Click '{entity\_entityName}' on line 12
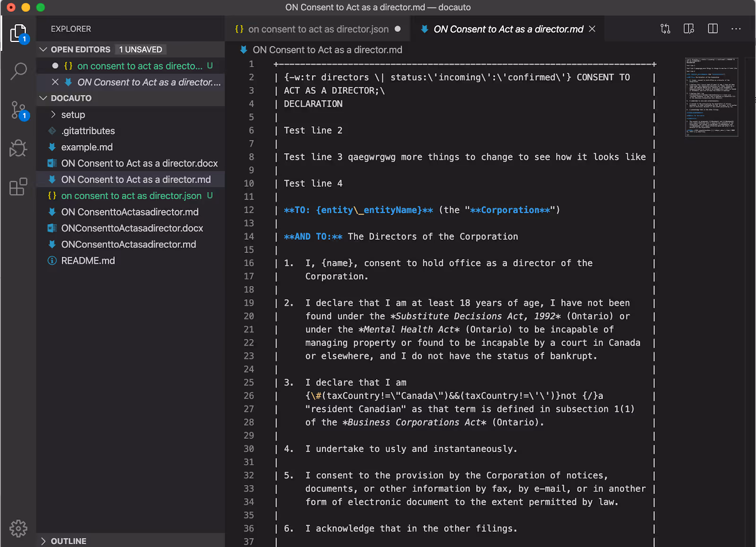The width and height of the screenshot is (756, 547). pos(369,210)
